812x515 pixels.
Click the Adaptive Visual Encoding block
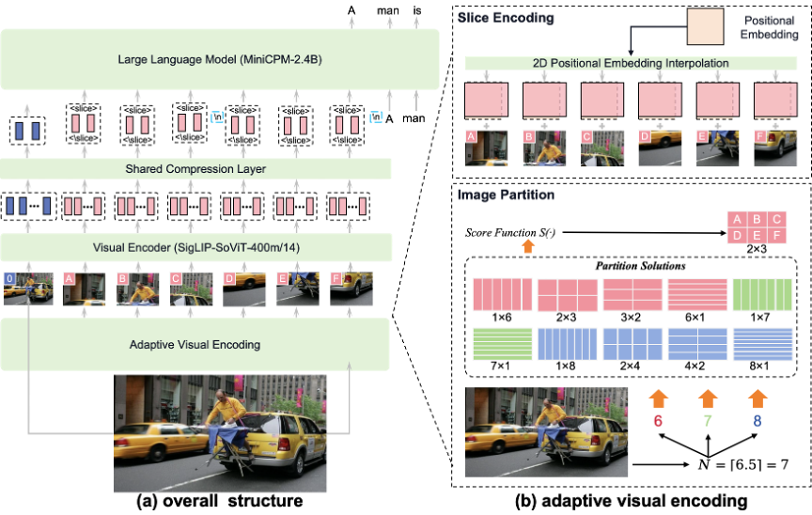point(195,344)
